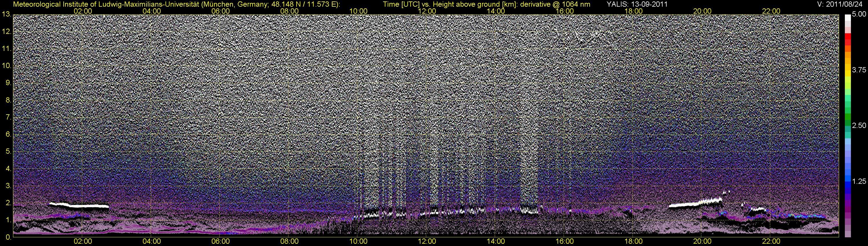This screenshot has width=868, height=246.
Task: Click the 10 km height axis label
Action: 6,66
